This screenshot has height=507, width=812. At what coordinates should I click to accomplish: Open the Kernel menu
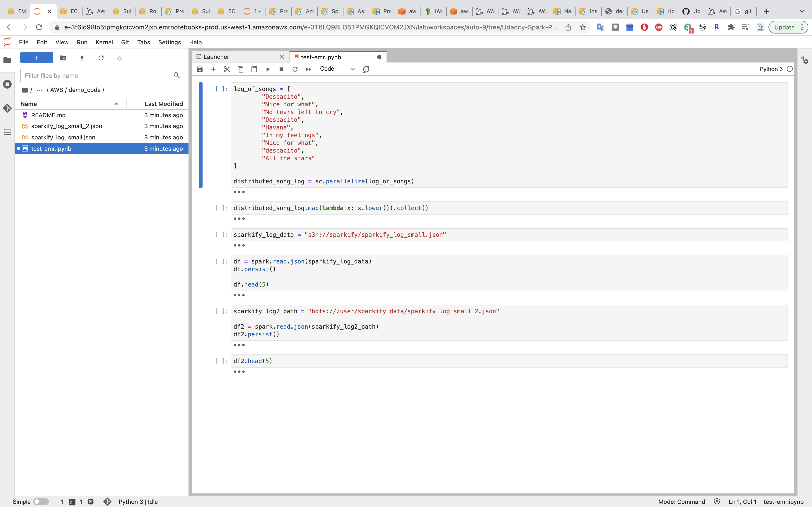[x=104, y=42]
